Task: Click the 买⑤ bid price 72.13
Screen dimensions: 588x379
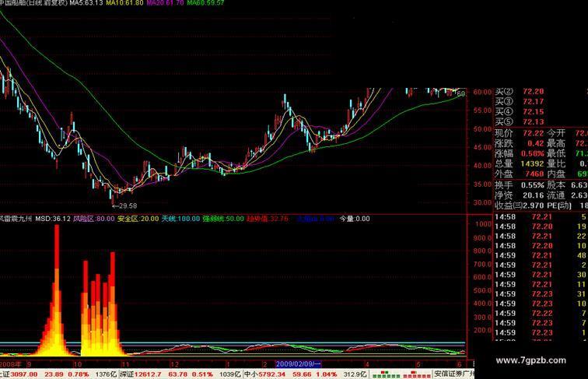Action: pos(534,122)
